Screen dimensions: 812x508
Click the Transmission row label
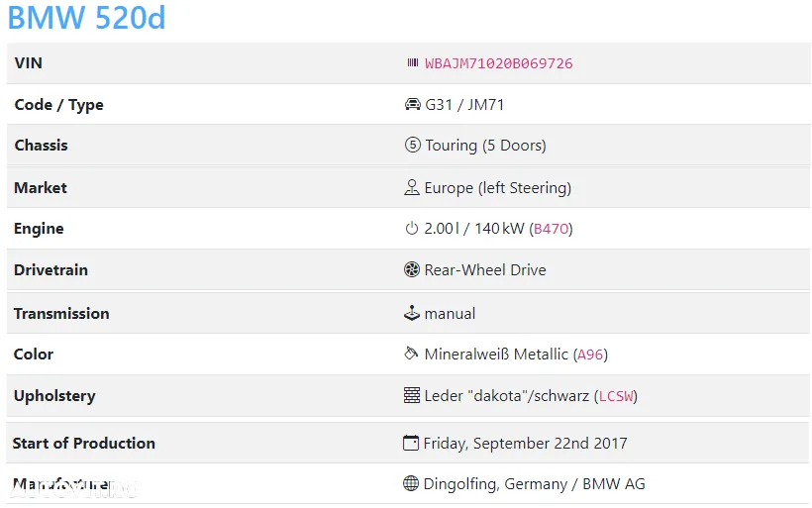click(61, 314)
